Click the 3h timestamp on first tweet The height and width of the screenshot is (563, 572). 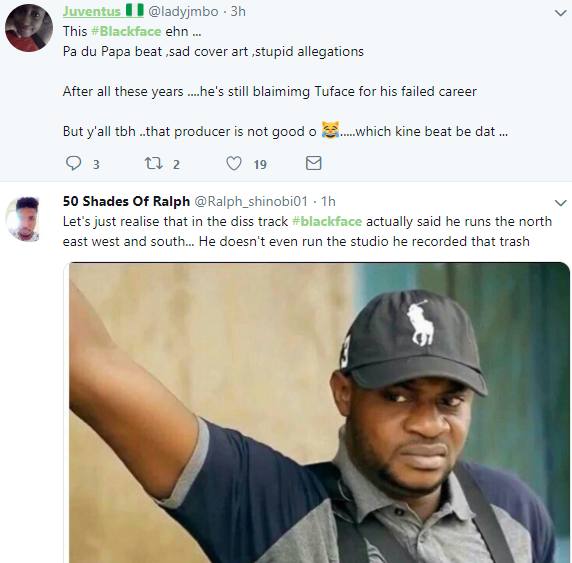(x=238, y=12)
